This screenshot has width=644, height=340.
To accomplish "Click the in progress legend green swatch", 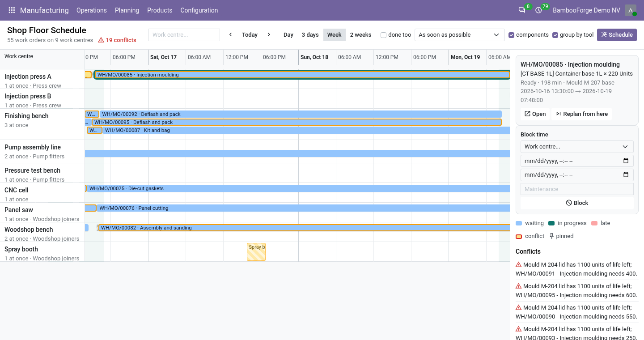I will coord(551,223).
